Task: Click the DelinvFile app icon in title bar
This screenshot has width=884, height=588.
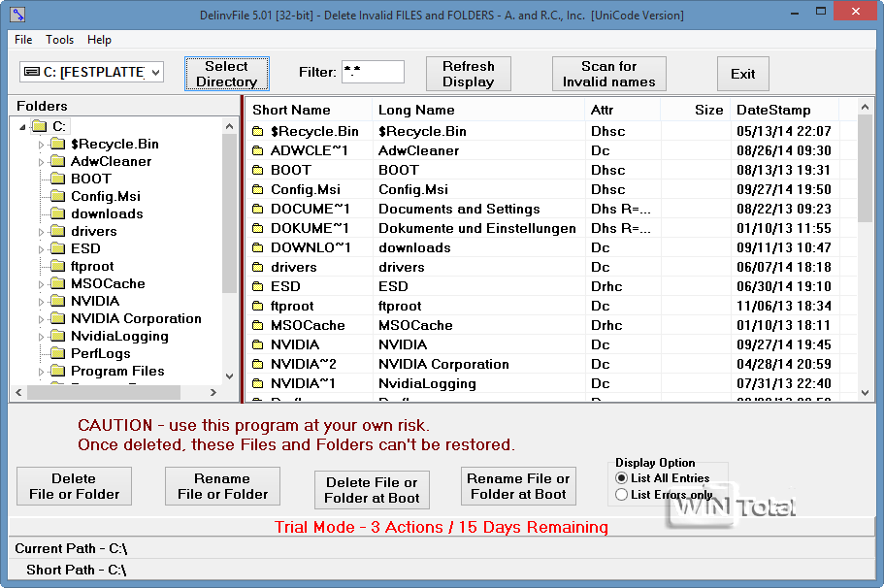Action: (x=17, y=15)
